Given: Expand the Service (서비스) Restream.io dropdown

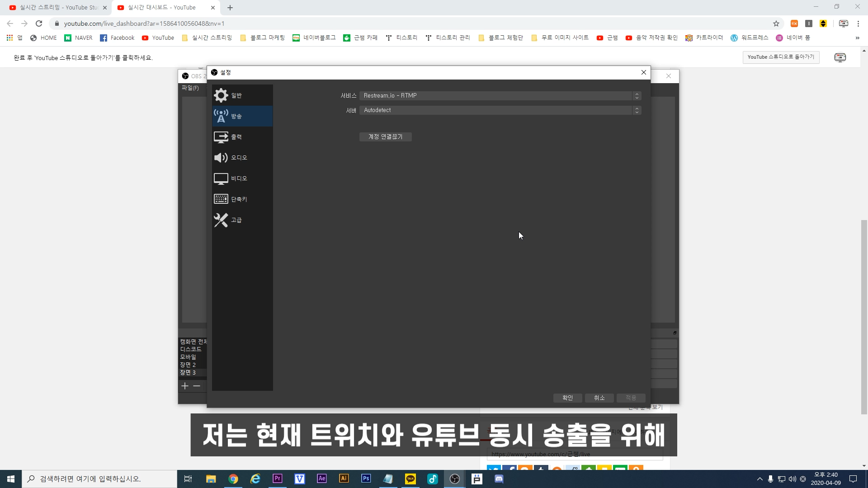Looking at the screenshot, I should coord(500,96).
